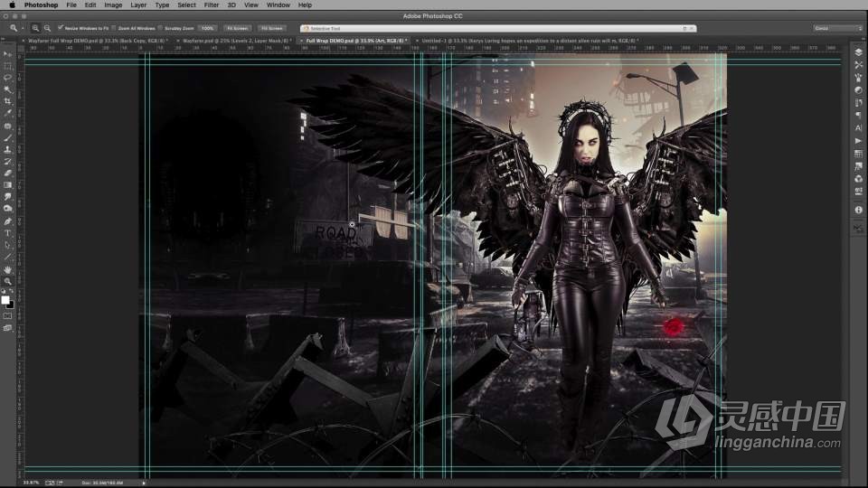Open the Layer menu
This screenshot has width=868, height=488.
(x=138, y=5)
